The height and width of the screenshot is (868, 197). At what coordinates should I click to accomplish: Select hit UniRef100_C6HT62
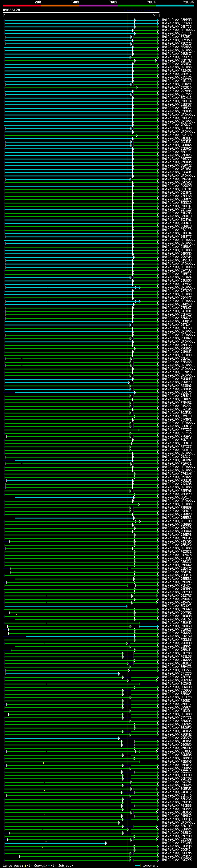coord(177,778)
